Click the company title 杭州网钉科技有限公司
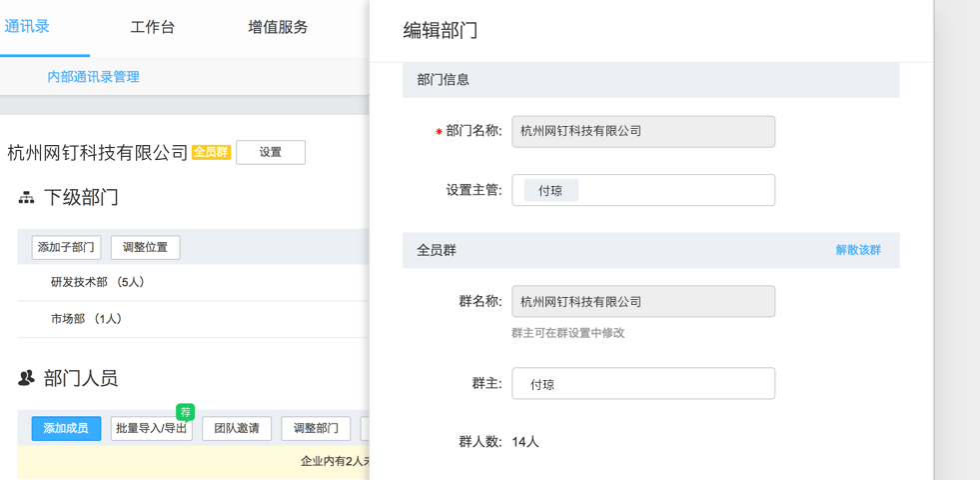The height and width of the screenshot is (480, 980). point(98,153)
